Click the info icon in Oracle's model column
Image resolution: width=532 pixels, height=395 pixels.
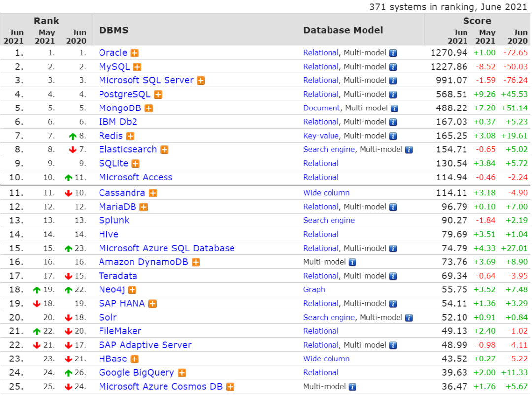tap(393, 53)
